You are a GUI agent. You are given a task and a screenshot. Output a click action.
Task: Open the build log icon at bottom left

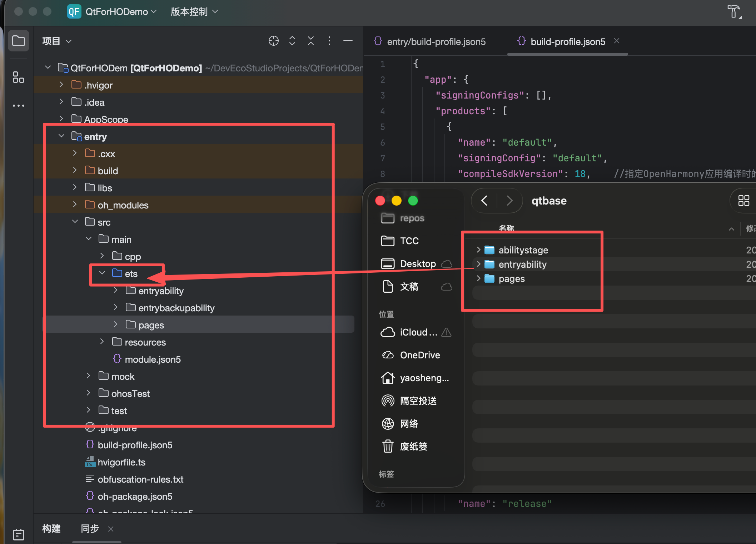(18, 534)
